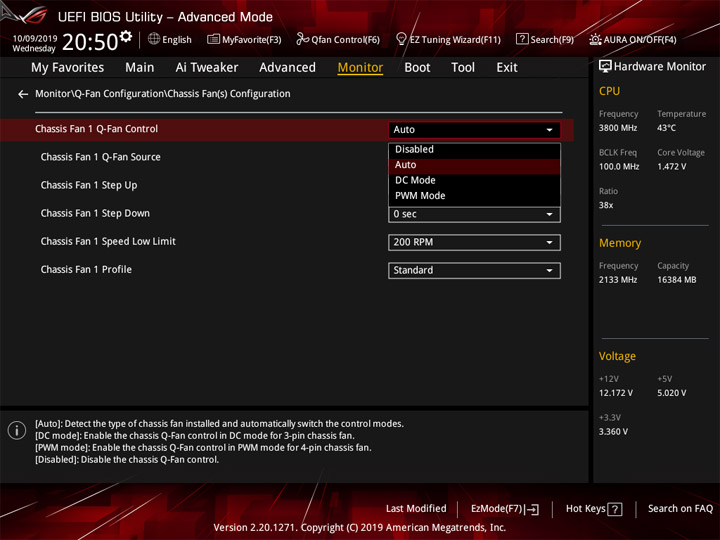Click the 2133 MHz memory frequency value
The image size is (720, 540).
tap(618, 280)
